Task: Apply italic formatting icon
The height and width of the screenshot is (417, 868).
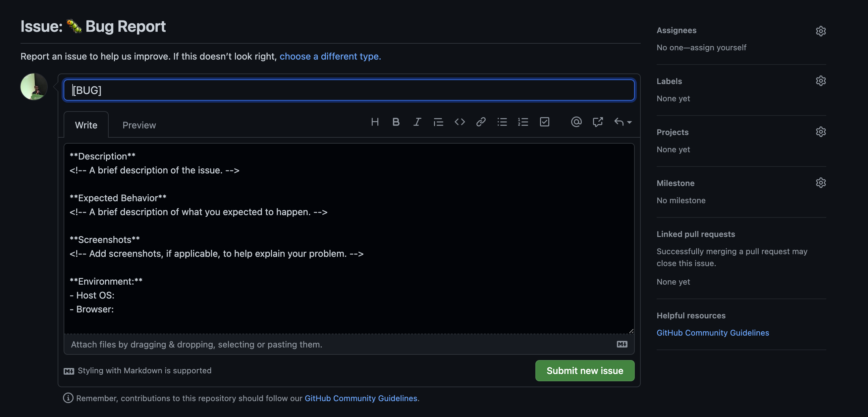Action: (417, 122)
